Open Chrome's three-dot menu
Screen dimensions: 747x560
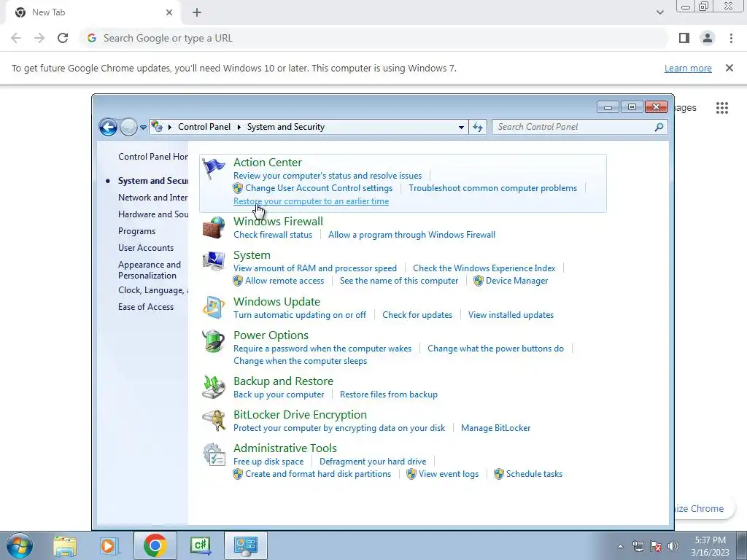click(731, 38)
